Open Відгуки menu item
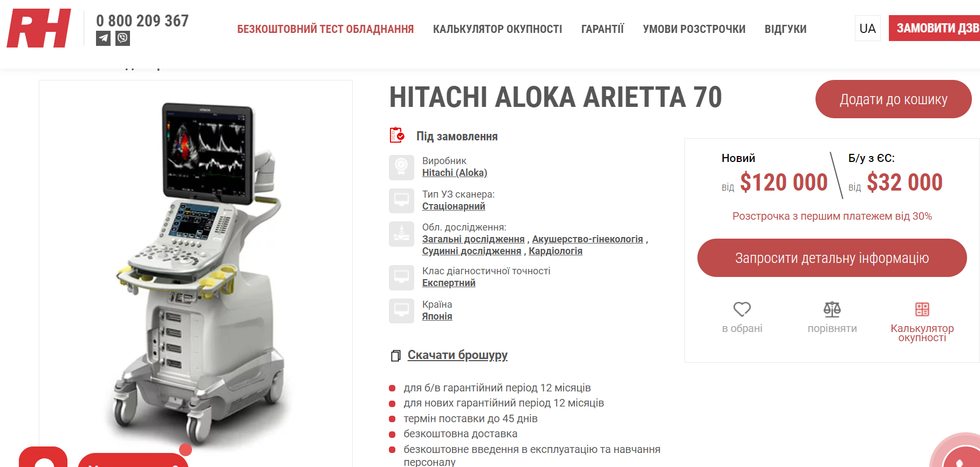 coord(785,29)
